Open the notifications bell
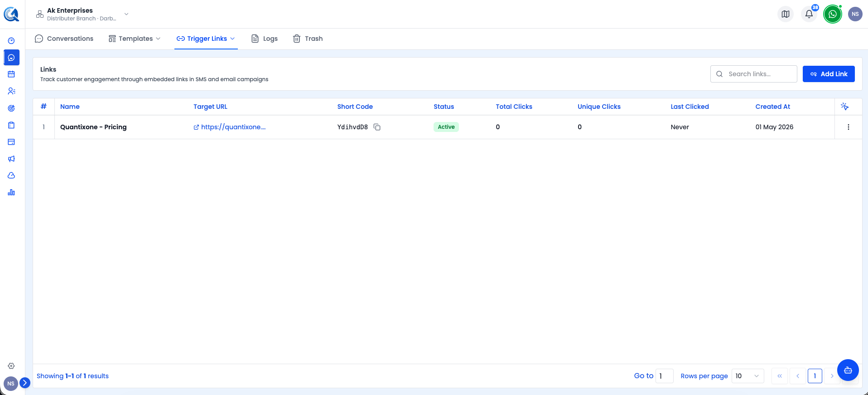Screen dimensions: 868x395 (809, 14)
